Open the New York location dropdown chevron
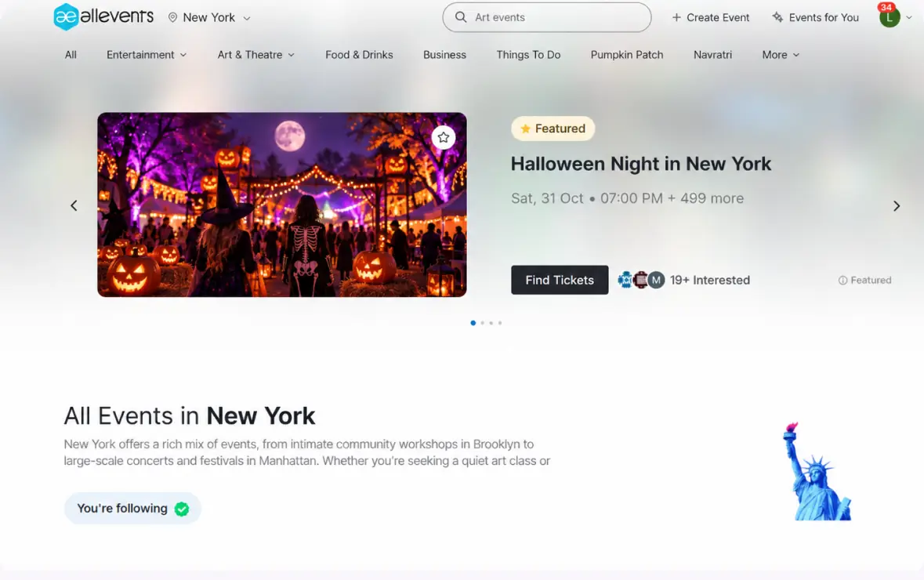924x580 pixels. (247, 18)
